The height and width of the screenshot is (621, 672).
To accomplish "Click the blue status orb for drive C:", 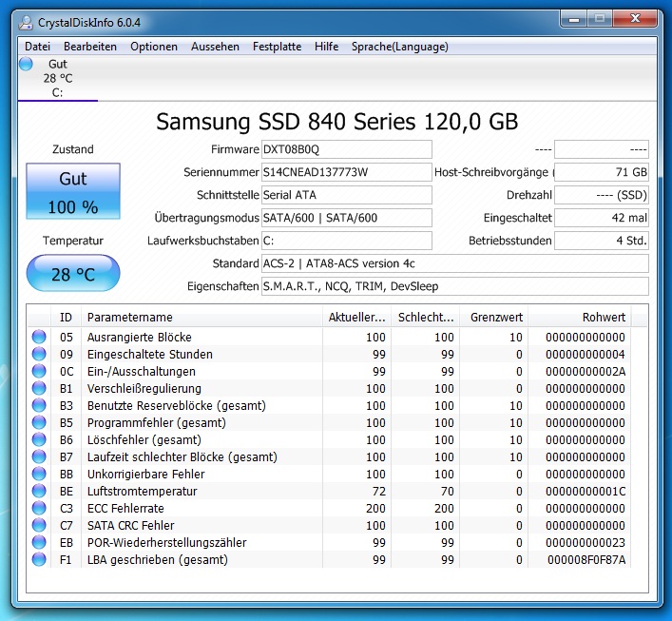I will (x=26, y=64).
